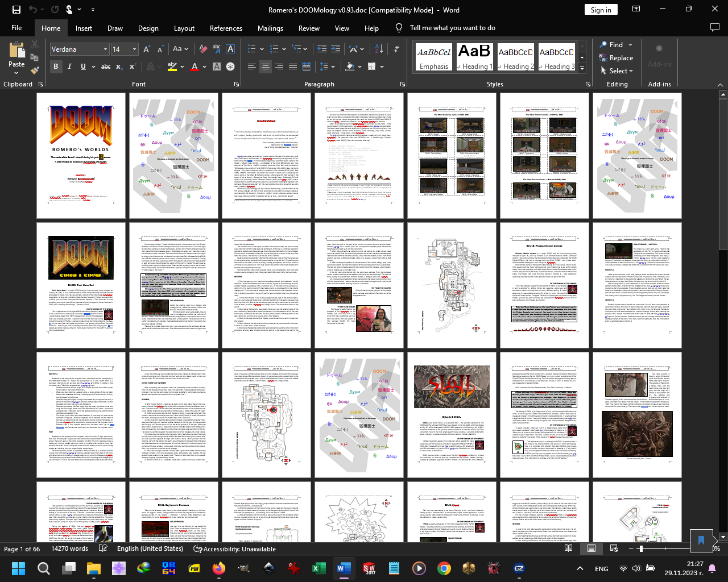The width and height of the screenshot is (728, 582).
Task: Apply Character Shading icon
Action: [x=217, y=66]
